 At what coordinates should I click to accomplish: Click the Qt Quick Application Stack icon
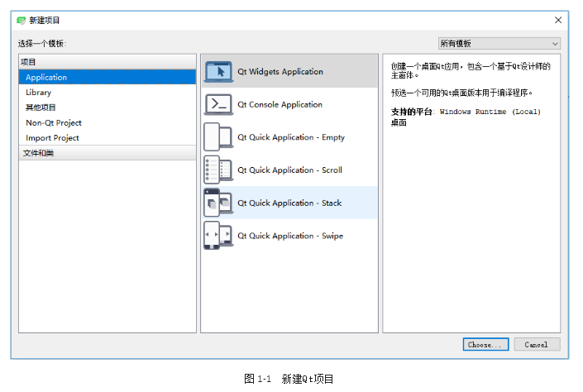pos(218,203)
